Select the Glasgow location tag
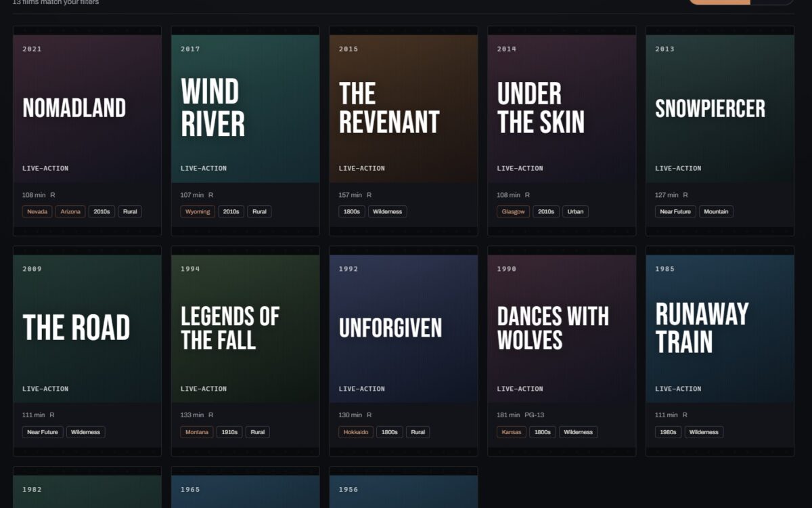This screenshot has width=812, height=508. (x=513, y=211)
